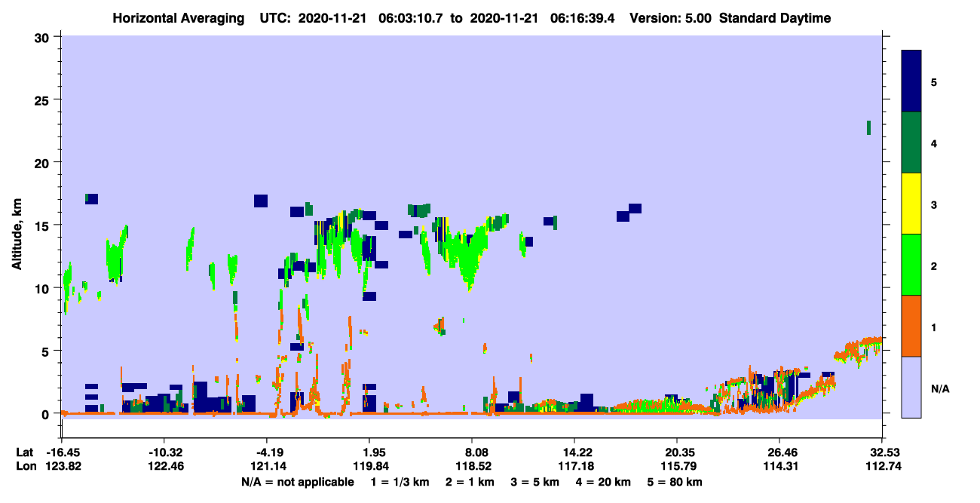Click the latitude value 14.22
The width and height of the screenshot is (980, 503).
click(x=574, y=452)
